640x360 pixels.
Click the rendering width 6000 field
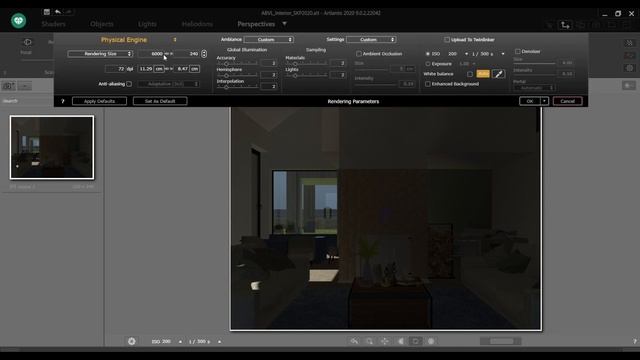pyautogui.click(x=151, y=54)
